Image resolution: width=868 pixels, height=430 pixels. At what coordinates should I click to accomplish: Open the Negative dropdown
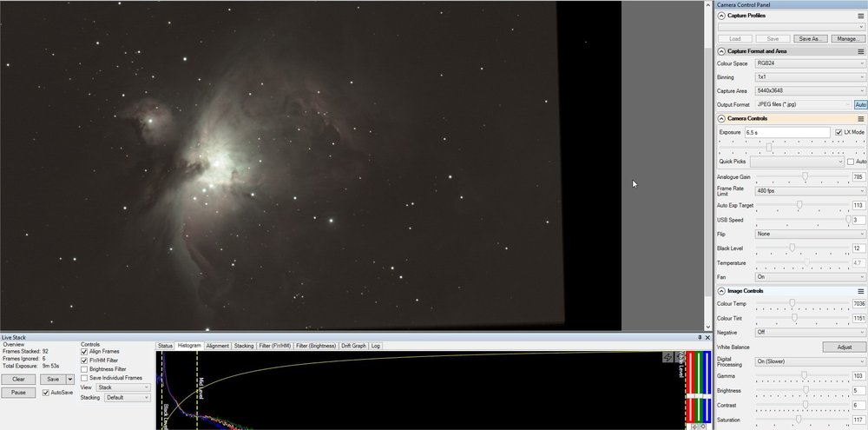tap(810, 333)
